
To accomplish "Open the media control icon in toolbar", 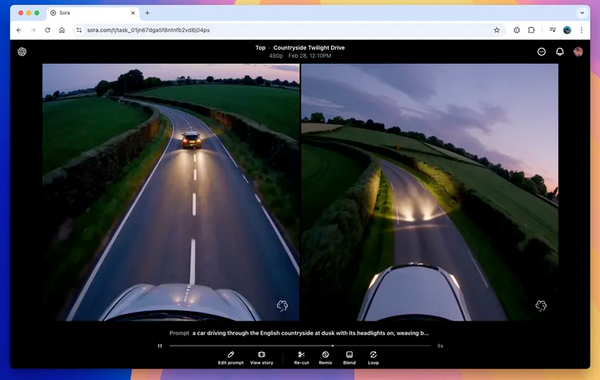I will coord(553,30).
